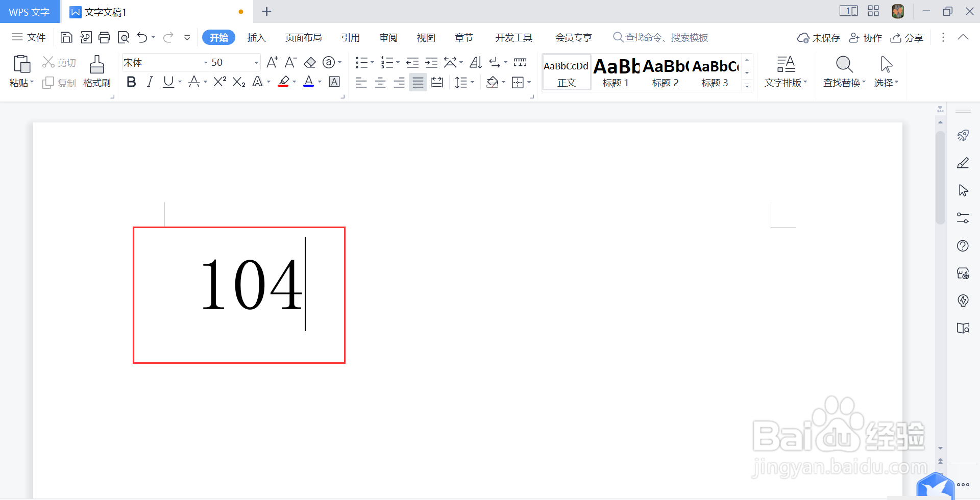Switch to the 审阅 tab
The image size is (980, 500).
pos(388,37)
